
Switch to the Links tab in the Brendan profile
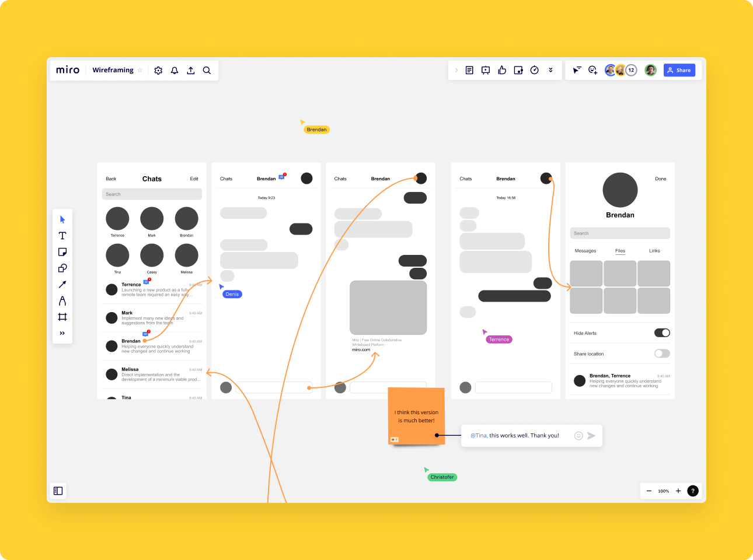[x=654, y=250]
